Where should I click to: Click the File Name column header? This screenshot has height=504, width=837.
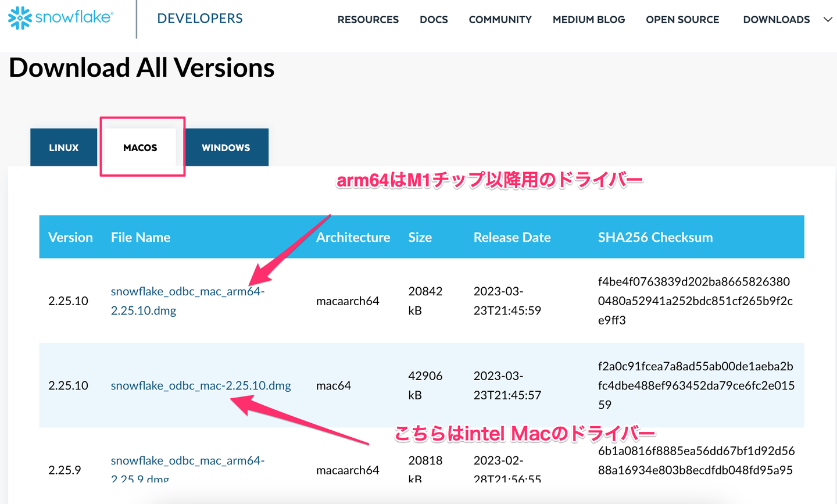[141, 237]
